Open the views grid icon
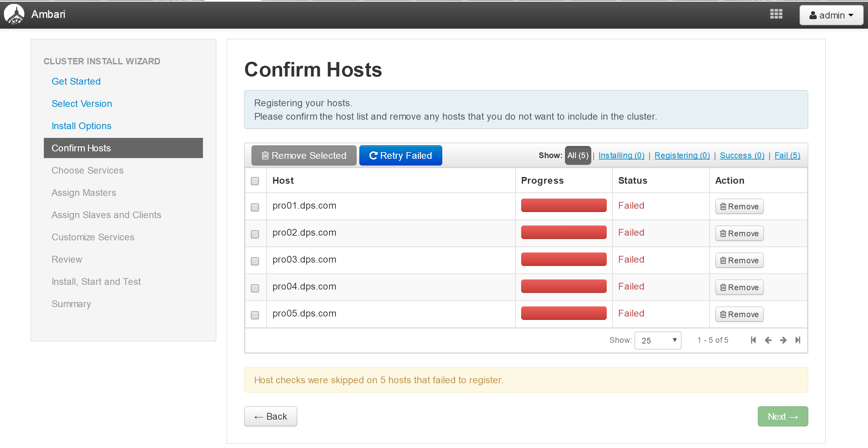 pyautogui.click(x=776, y=14)
